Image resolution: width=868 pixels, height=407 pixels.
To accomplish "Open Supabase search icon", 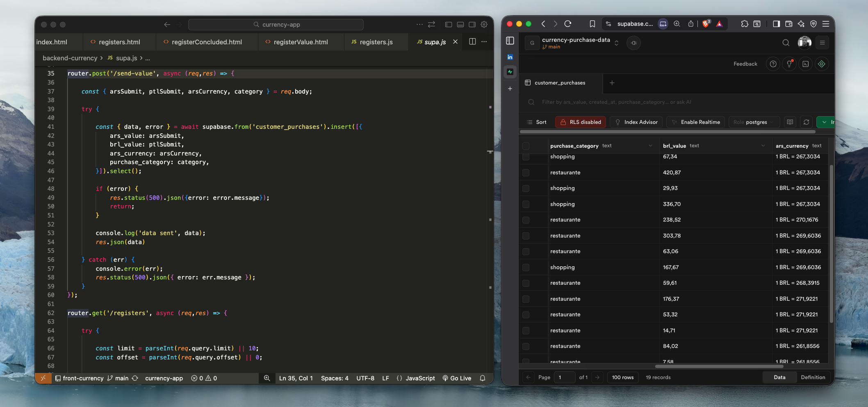I will [786, 43].
